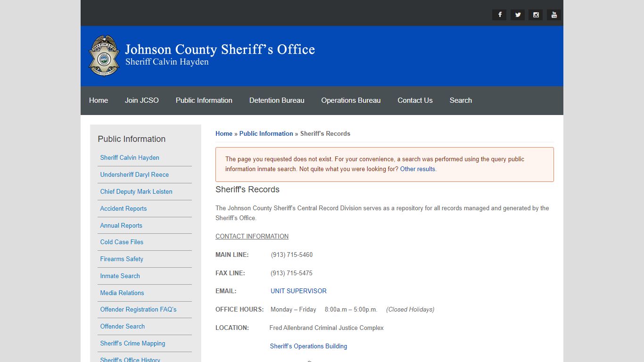Select the CONTACT INFORMATION heading

pyautogui.click(x=252, y=236)
